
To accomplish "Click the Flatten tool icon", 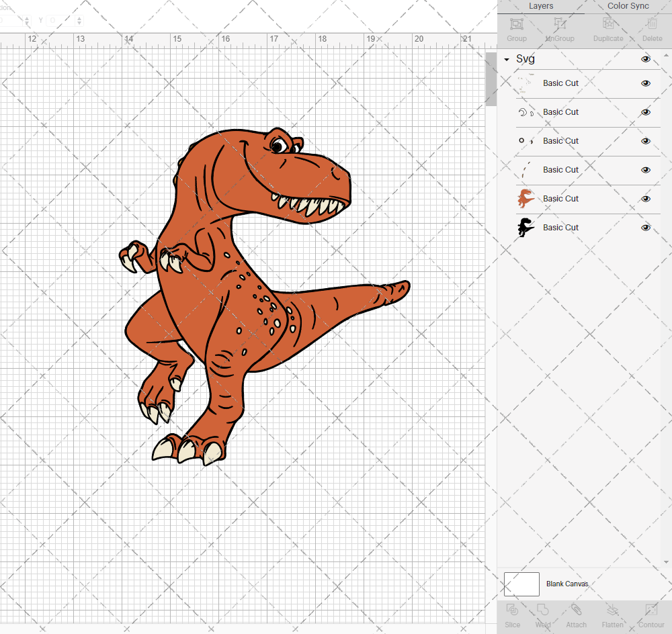I will [x=612, y=610].
